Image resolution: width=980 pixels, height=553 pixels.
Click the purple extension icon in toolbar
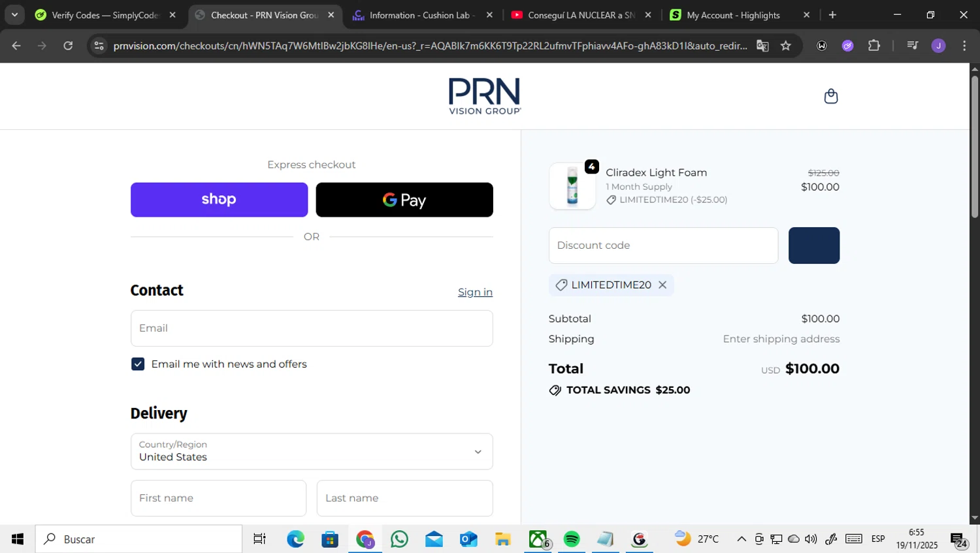point(848,46)
